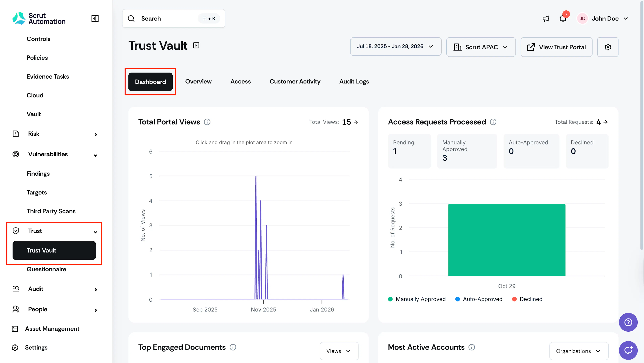Open the Scrut APAC workspace dropdown
This screenshot has height=363, width=644.
coord(481,47)
